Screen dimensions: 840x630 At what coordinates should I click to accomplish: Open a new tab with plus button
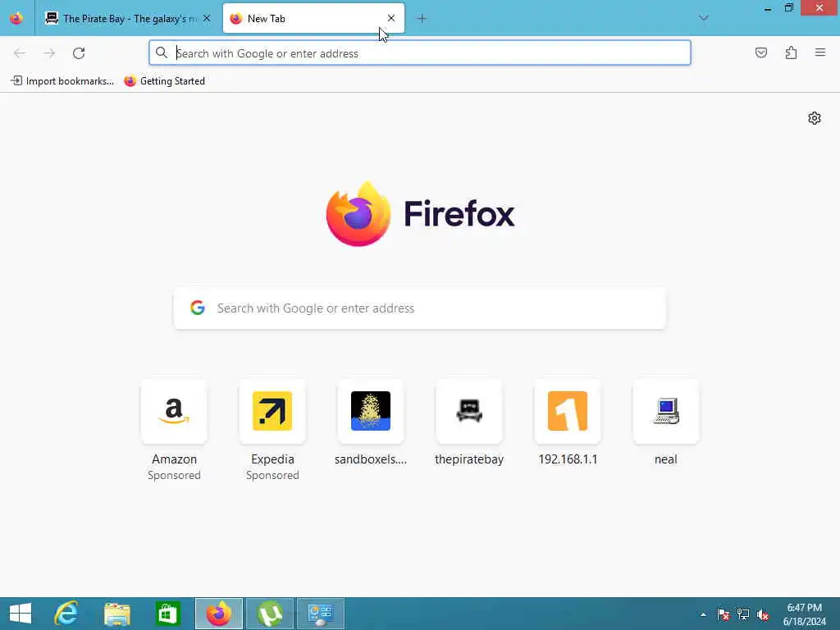[x=422, y=19]
